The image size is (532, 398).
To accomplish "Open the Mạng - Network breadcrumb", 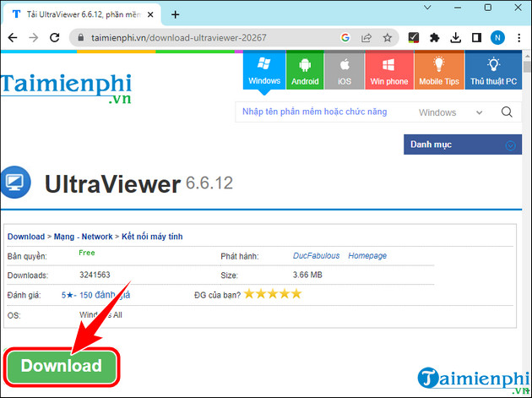I will coord(83,237).
